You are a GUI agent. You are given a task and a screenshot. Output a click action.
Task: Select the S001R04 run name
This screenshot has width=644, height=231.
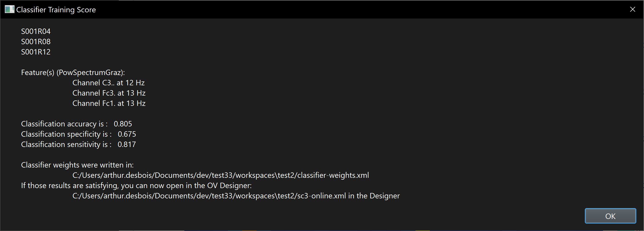[36, 31]
